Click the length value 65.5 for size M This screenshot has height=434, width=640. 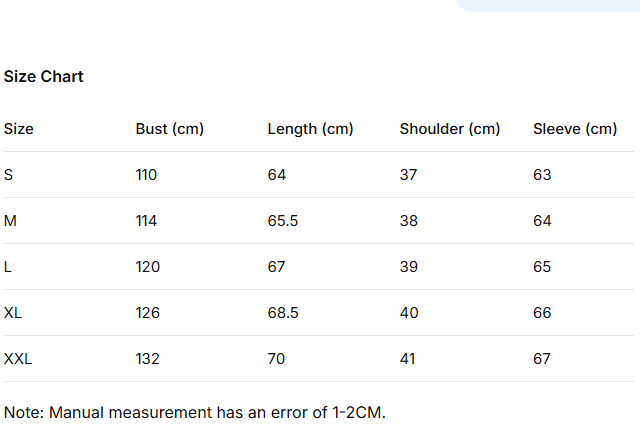[x=283, y=221]
